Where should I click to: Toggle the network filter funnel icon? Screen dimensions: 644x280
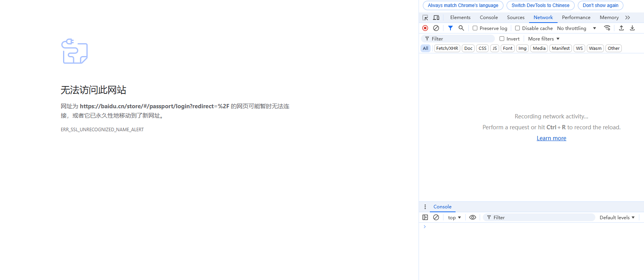tap(450, 28)
